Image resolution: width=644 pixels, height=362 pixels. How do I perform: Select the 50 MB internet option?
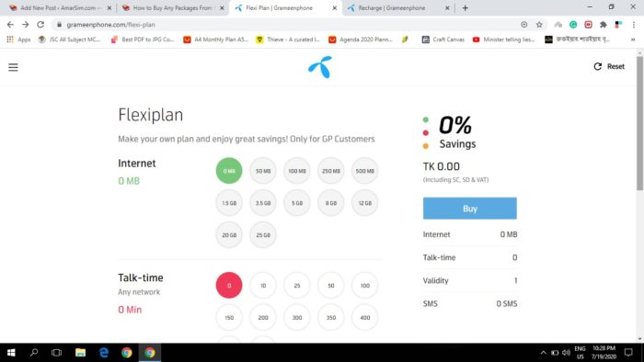coord(263,171)
